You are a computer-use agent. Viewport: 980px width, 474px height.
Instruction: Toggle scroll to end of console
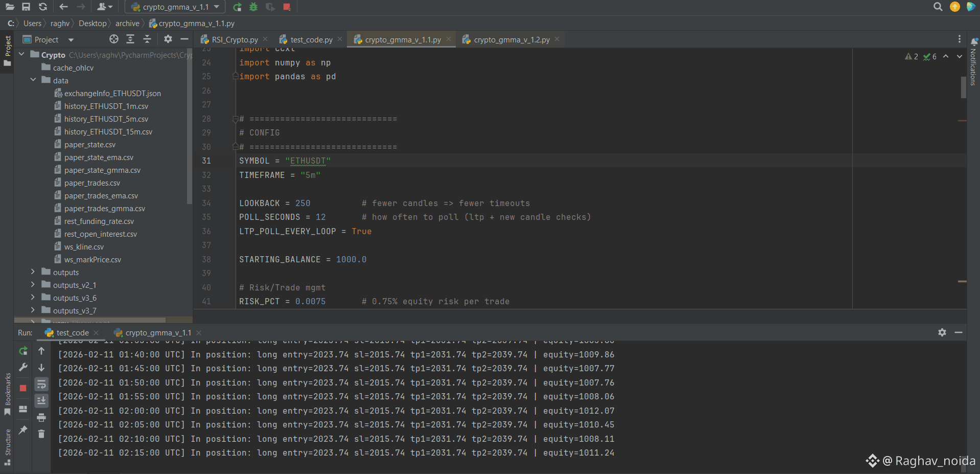click(x=41, y=400)
